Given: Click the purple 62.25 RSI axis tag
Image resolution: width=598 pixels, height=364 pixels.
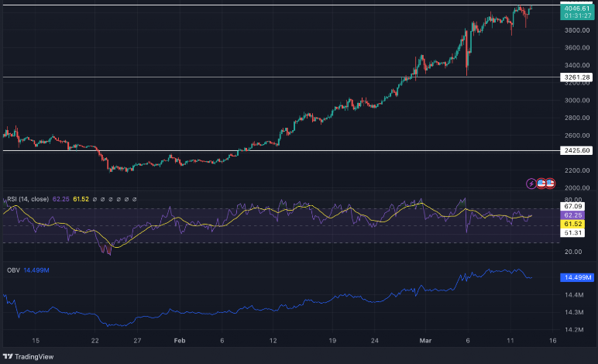Looking at the screenshot, I should click(x=572, y=215).
